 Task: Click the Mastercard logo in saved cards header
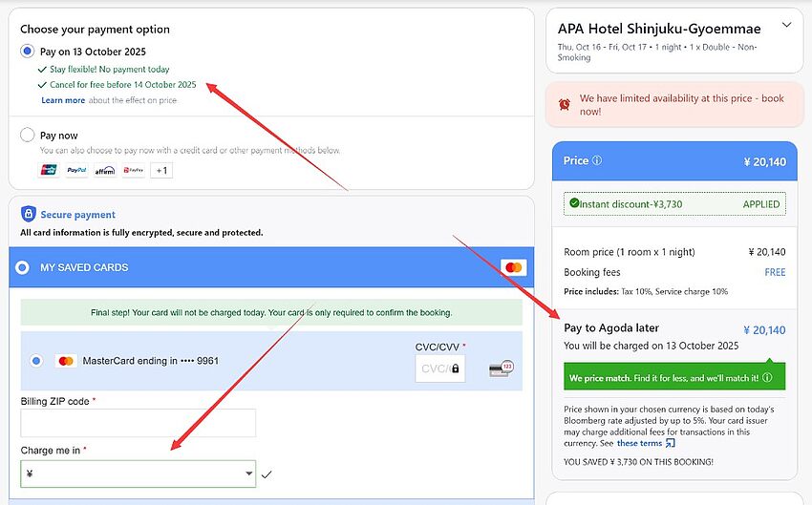pyautogui.click(x=514, y=267)
